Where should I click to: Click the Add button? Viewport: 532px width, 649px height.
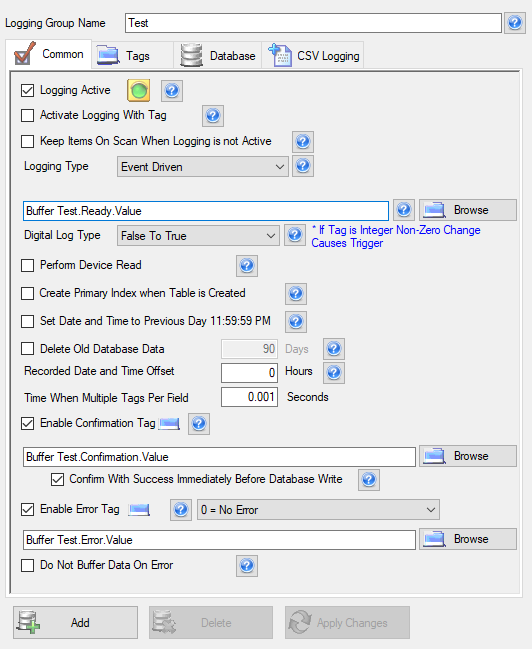pyautogui.click(x=75, y=623)
